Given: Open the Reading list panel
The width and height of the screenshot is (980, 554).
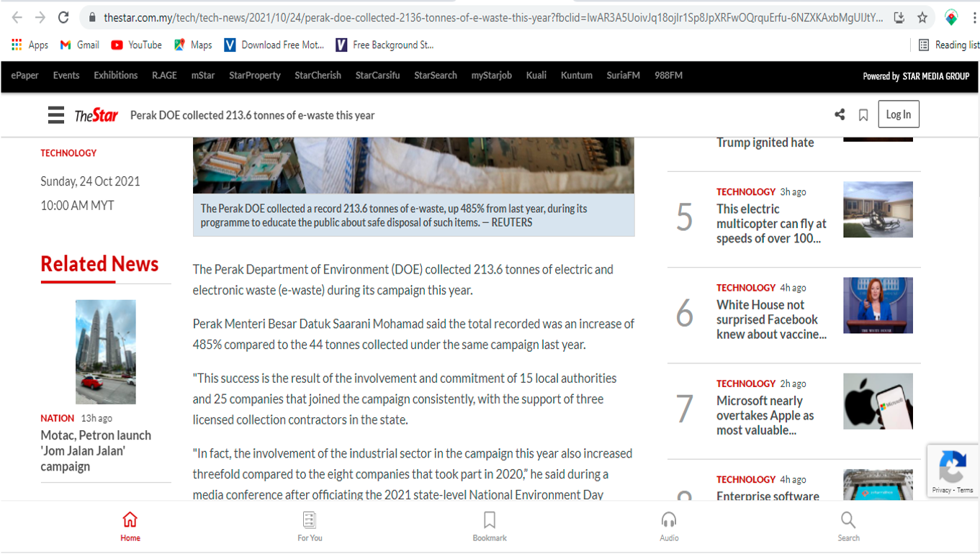Looking at the screenshot, I should [x=948, y=45].
